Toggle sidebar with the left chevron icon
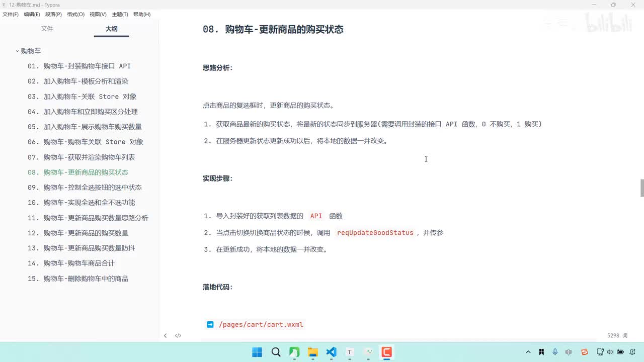This screenshot has height=362, width=644. click(x=165, y=335)
